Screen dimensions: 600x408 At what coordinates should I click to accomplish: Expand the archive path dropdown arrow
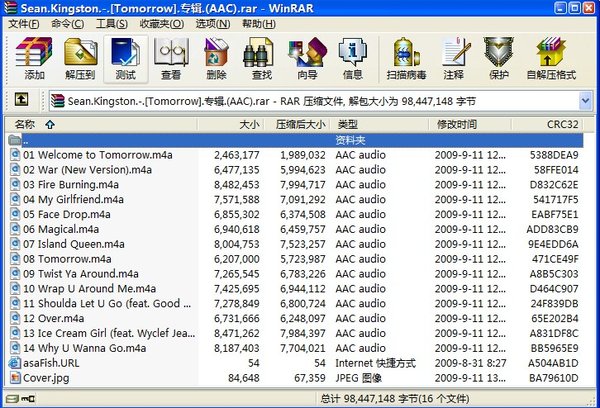(x=585, y=101)
